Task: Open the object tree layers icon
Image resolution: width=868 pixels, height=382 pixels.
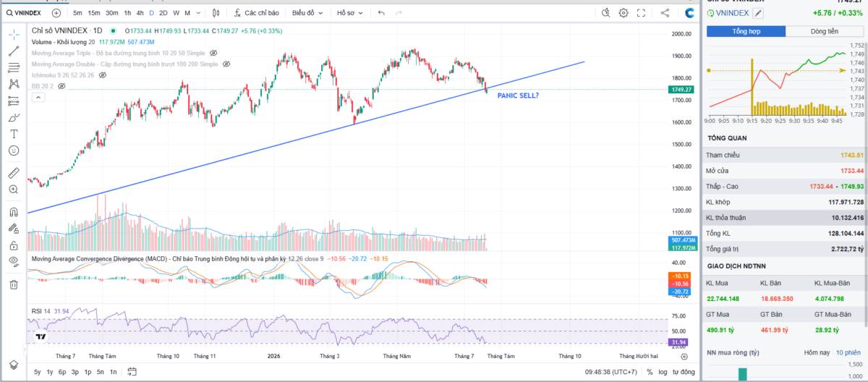Action: click(x=13, y=364)
